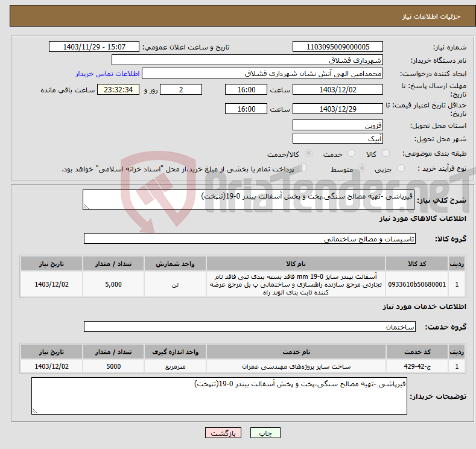Screen dimensions: 476x449
Task: Click the نام دستگاه خریدار field
Action: 247,60
